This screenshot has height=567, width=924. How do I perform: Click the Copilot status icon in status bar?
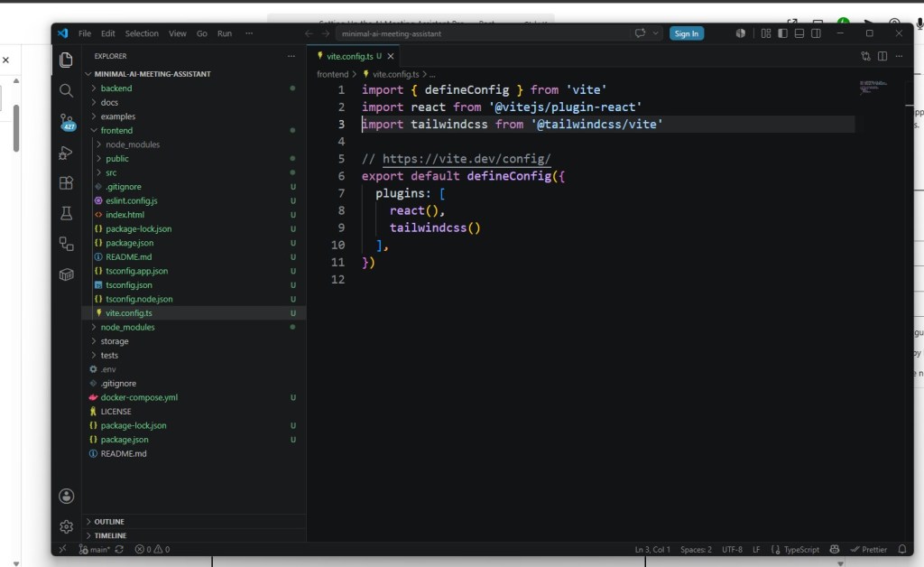point(835,549)
